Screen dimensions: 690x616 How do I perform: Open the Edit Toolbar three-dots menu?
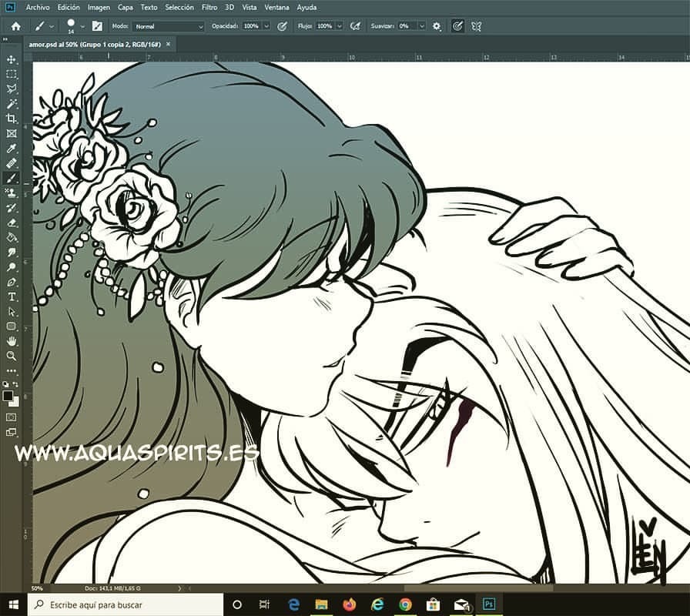pyautogui.click(x=12, y=371)
